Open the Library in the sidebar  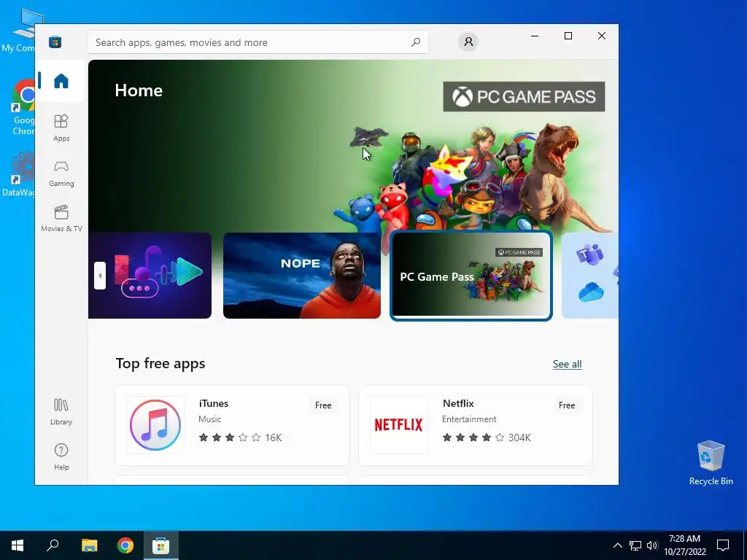(x=61, y=412)
